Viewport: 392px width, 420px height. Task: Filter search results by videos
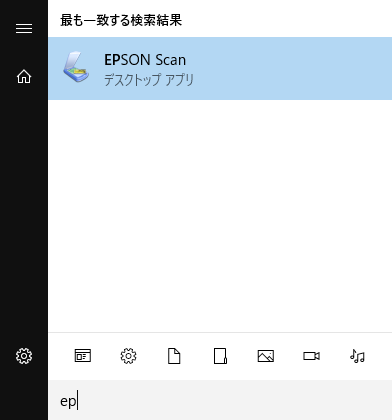(311, 356)
